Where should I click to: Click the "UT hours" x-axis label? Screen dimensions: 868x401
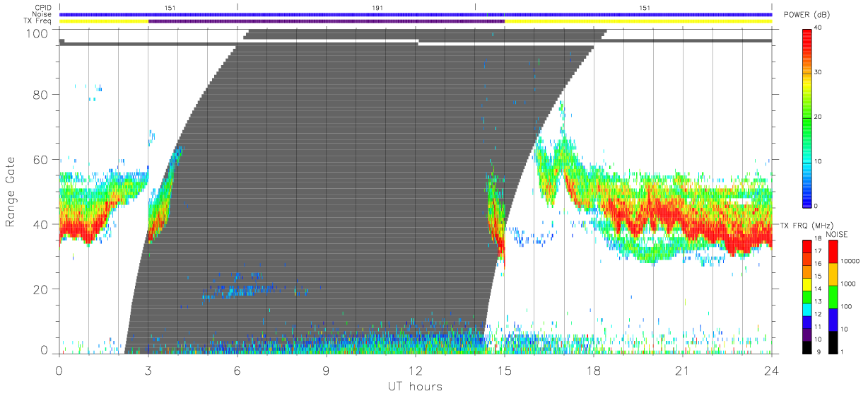click(x=414, y=385)
